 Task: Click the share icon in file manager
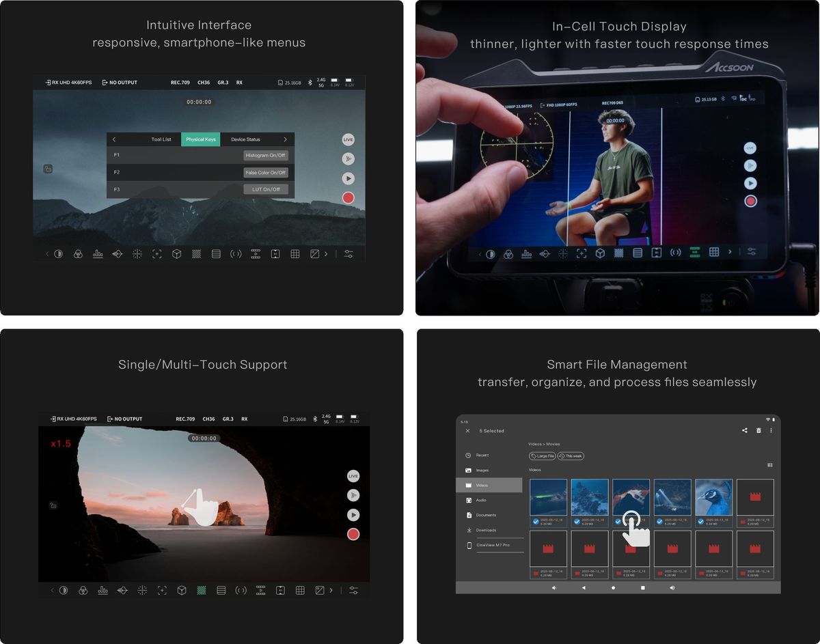tap(744, 431)
